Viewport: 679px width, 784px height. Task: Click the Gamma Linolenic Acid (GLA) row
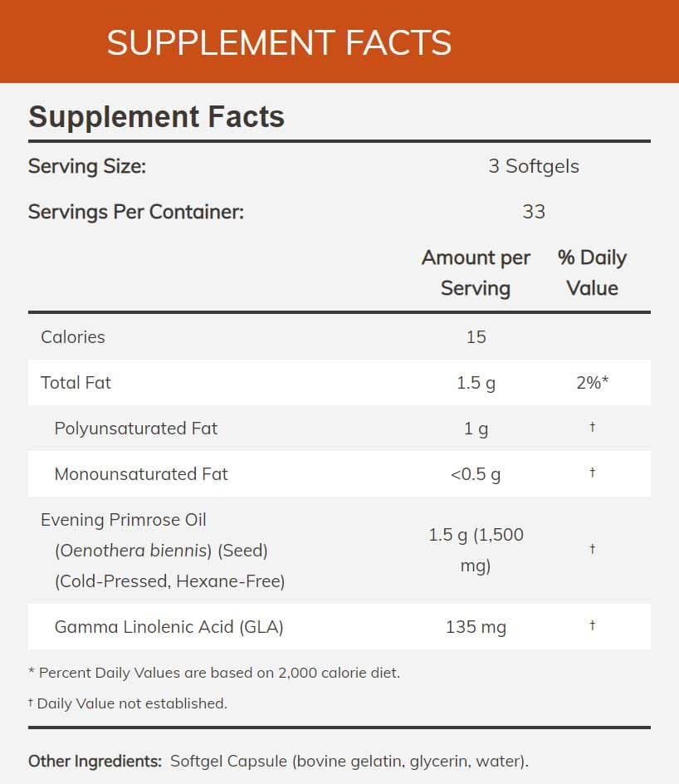(x=339, y=626)
